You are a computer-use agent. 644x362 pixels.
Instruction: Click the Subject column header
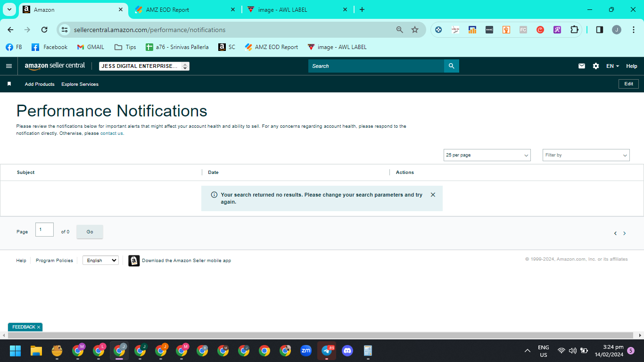pyautogui.click(x=26, y=173)
